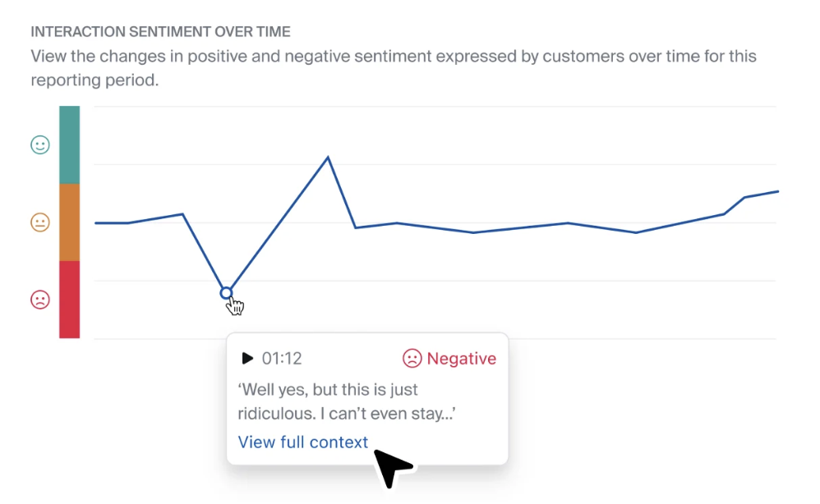Image resolution: width=820 pixels, height=504 pixels.
Task: Click the red sad face icon on axis
Action: [x=39, y=300]
